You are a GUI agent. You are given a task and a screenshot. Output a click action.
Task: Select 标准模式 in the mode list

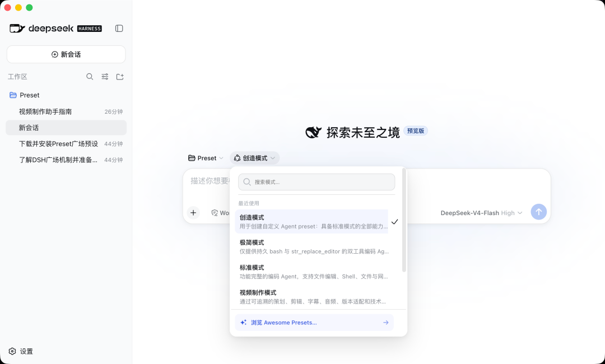(314, 272)
